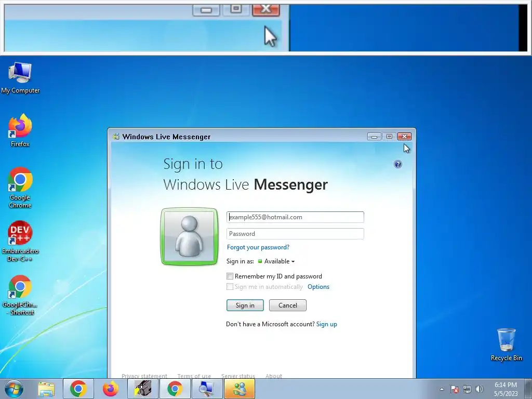
Task: Open Chrome taskbar button beside File Explorer
Action: [x=78, y=389]
